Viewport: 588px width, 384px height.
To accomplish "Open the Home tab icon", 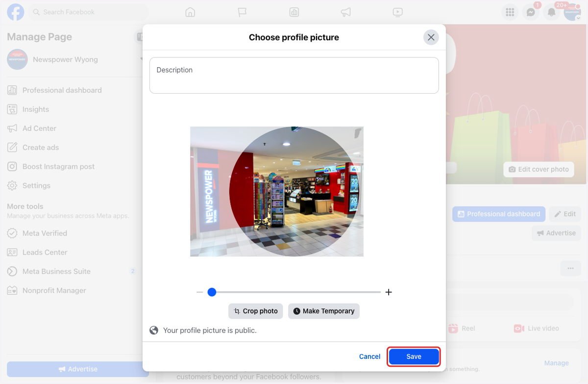I will (x=190, y=12).
